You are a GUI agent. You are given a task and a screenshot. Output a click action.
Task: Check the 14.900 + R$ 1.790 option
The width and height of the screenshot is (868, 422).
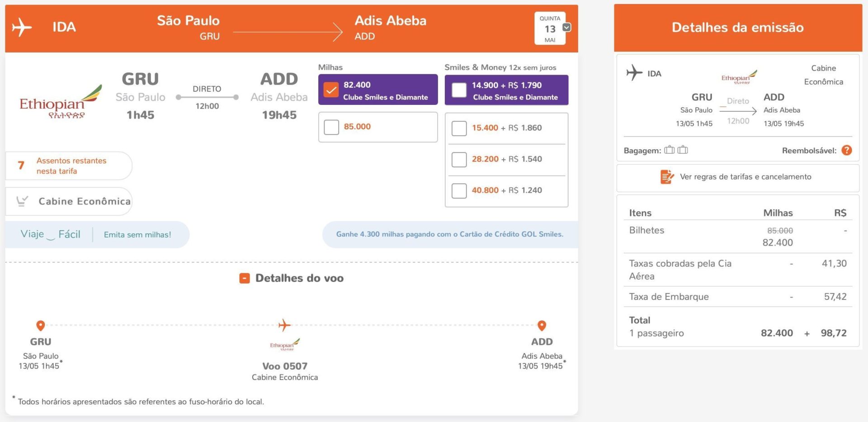point(459,90)
